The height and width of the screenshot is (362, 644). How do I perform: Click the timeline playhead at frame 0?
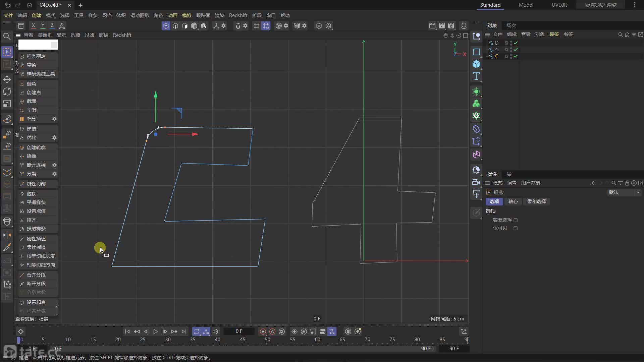pos(19,340)
